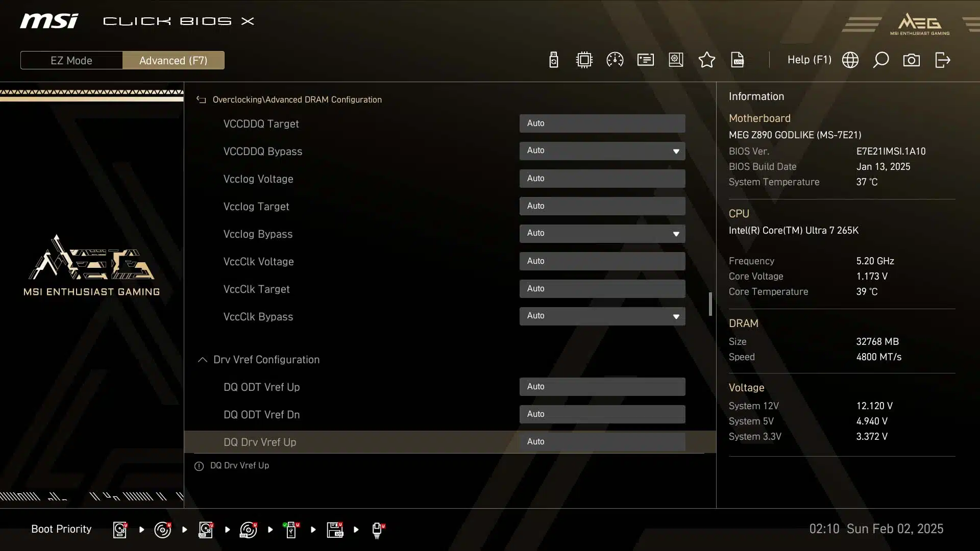The width and height of the screenshot is (980, 551).
Task: Open the M-Flash USB update icon
Action: 554,60
